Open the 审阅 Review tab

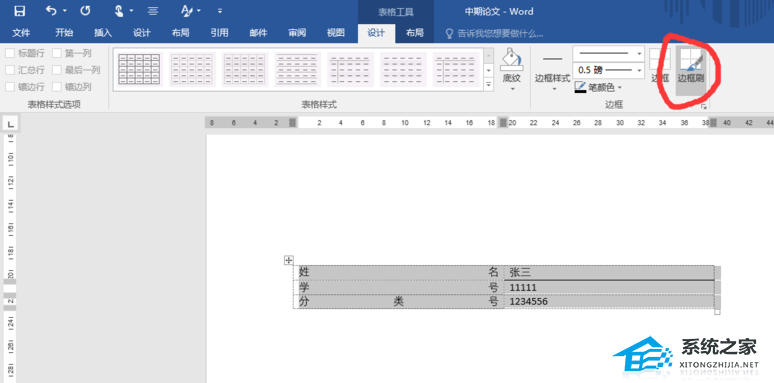point(297,33)
